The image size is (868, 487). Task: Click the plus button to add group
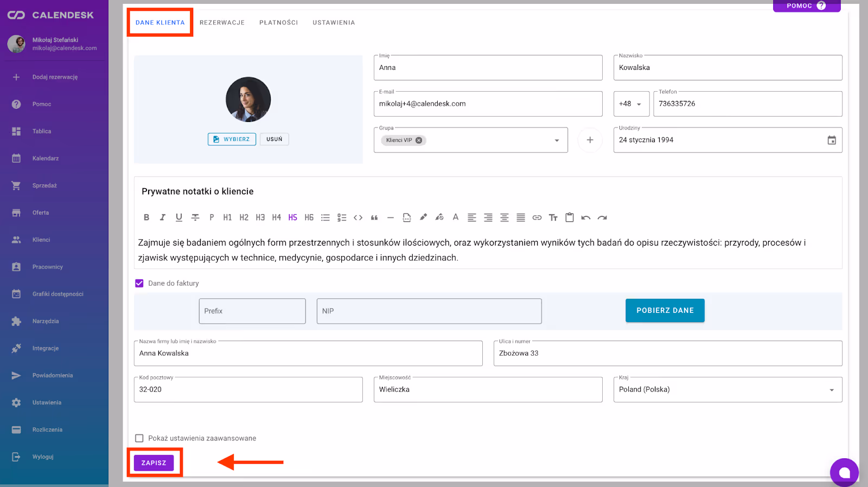click(x=590, y=140)
